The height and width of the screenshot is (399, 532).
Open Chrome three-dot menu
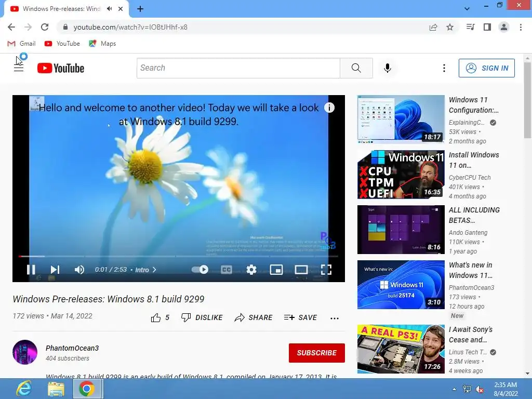tap(521, 27)
